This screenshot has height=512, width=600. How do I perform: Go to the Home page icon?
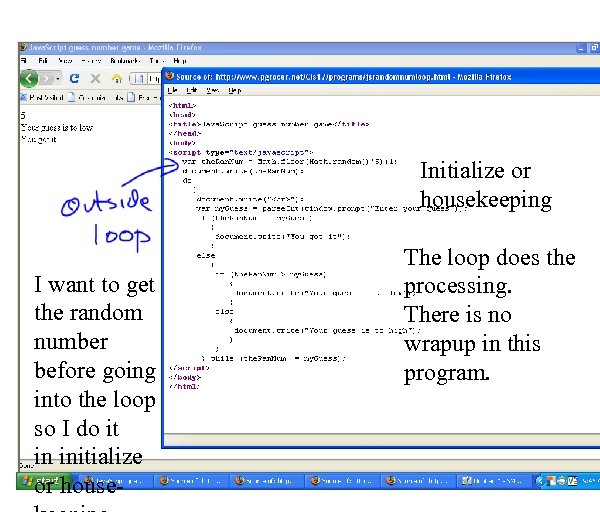[117, 79]
